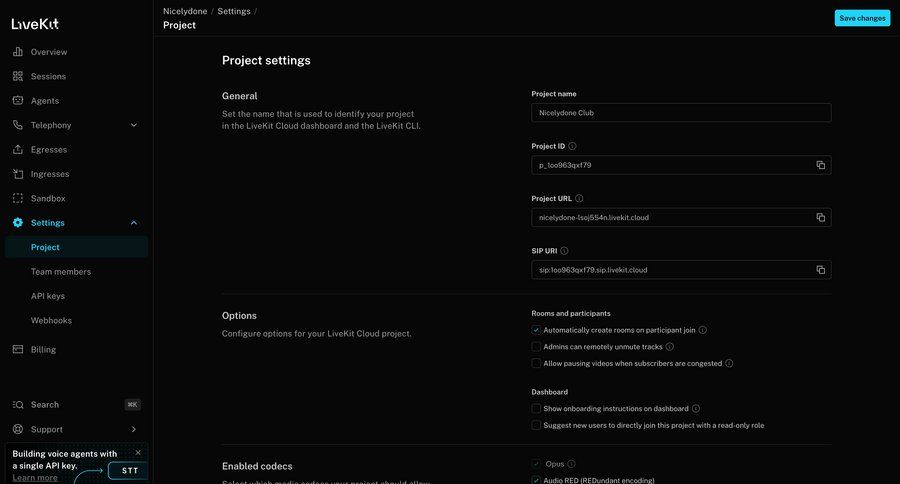Screen dimensions: 900x484
Task: Open the API keys settings page
Action: click(x=49, y=296)
